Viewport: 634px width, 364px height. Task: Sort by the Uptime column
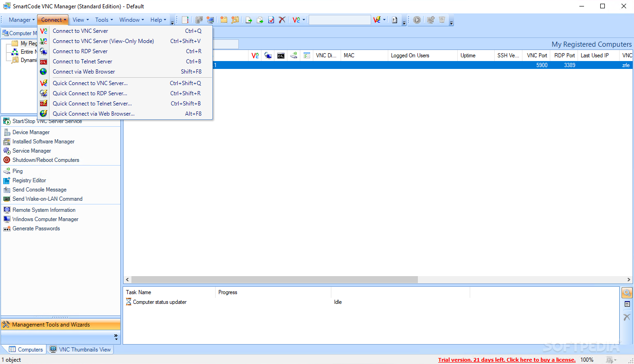tap(476, 56)
